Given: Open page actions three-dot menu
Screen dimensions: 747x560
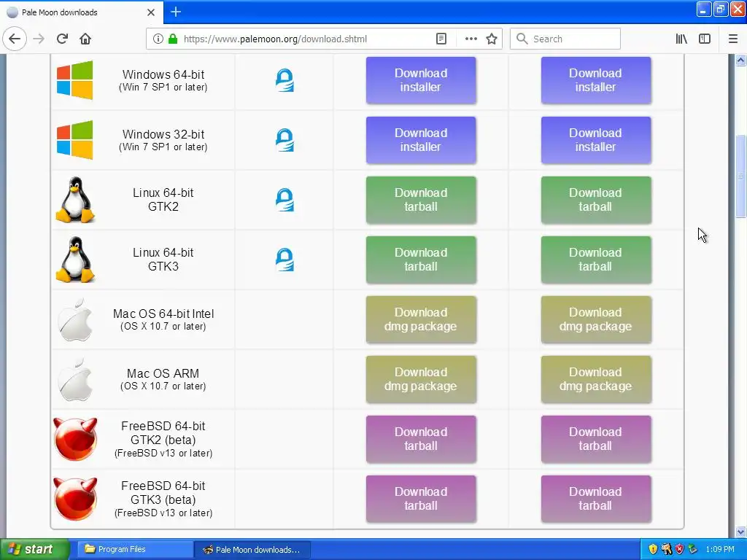Looking at the screenshot, I should click(471, 39).
